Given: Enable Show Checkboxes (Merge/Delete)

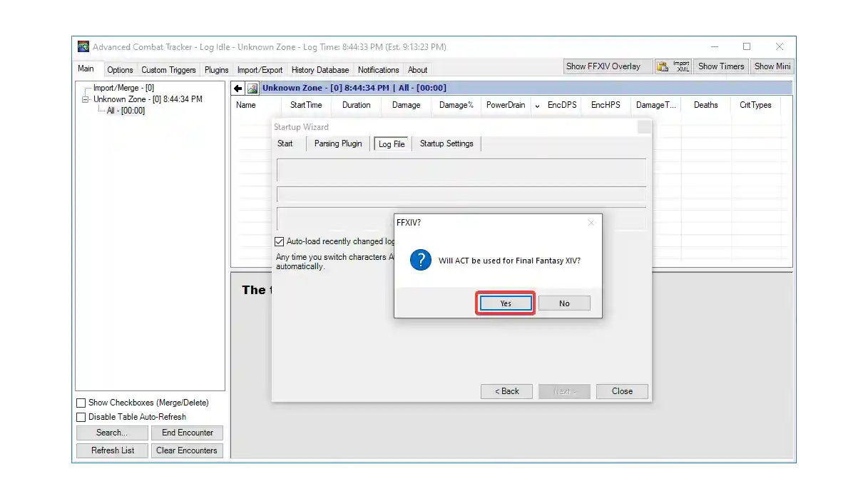Looking at the screenshot, I should pyautogui.click(x=81, y=403).
